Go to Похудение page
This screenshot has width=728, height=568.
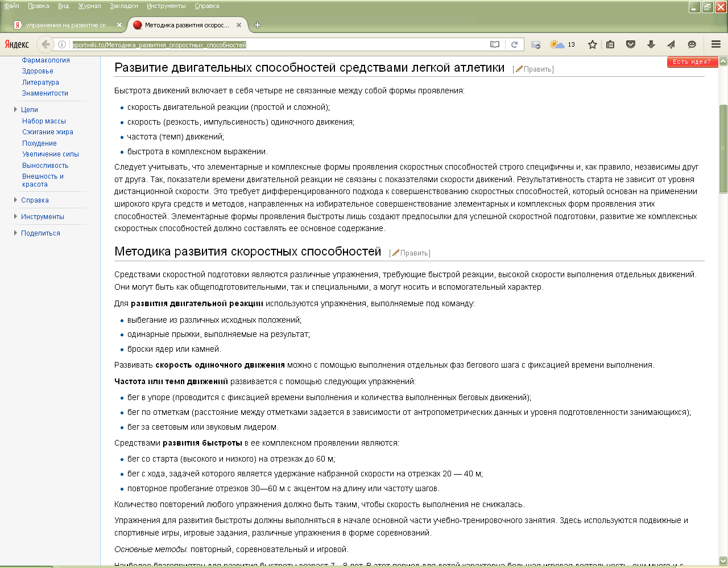tap(39, 143)
